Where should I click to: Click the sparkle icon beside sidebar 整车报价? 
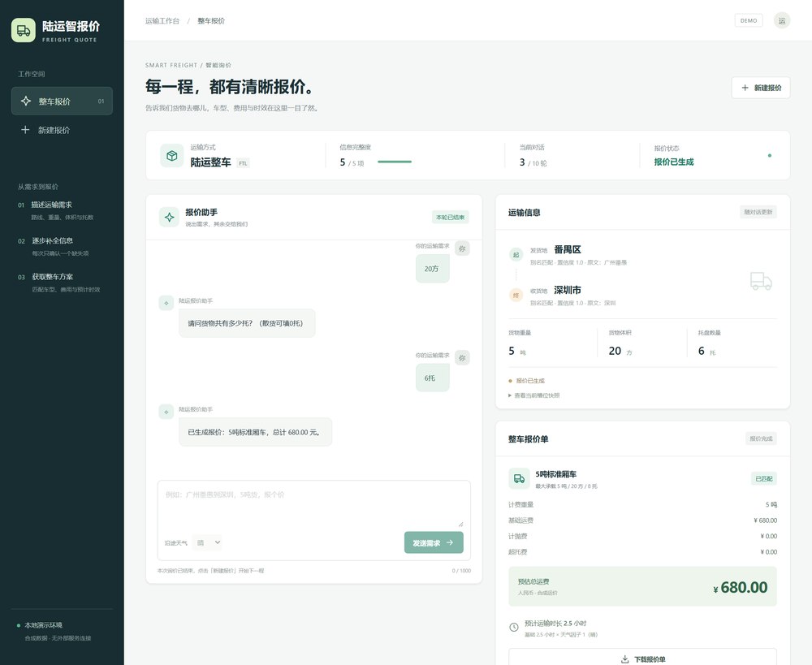pyautogui.click(x=26, y=101)
